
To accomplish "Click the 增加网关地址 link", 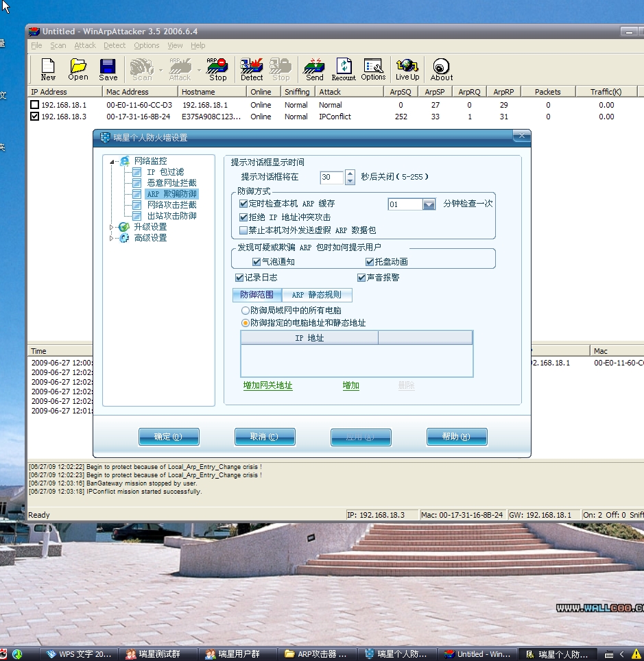I will point(267,385).
